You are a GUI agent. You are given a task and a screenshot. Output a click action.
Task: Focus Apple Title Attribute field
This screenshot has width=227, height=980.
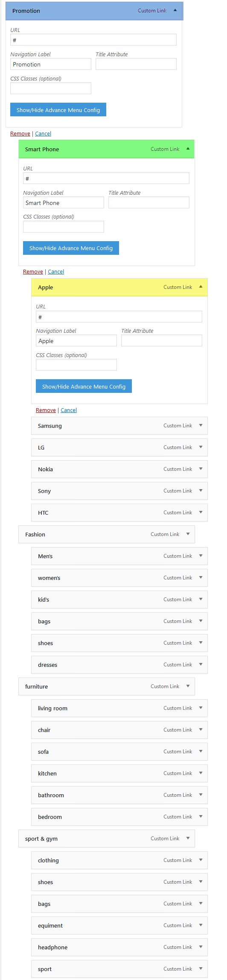pos(162,340)
